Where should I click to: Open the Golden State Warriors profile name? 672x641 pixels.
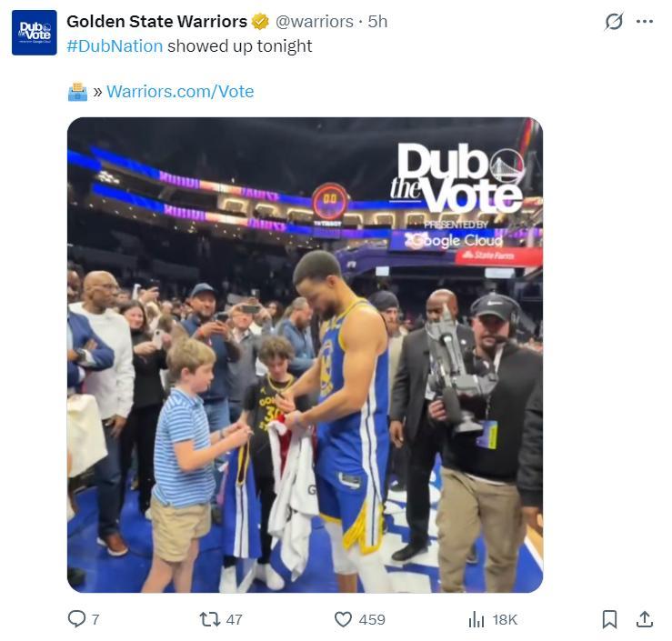pyautogui.click(x=156, y=21)
